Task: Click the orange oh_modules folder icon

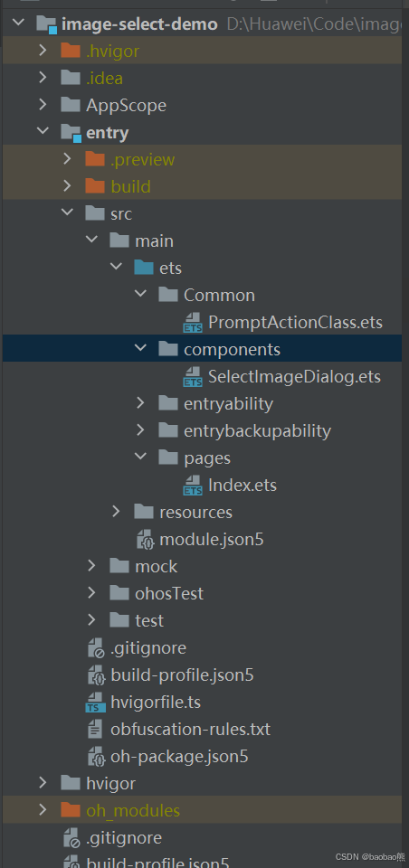Action: click(x=71, y=810)
